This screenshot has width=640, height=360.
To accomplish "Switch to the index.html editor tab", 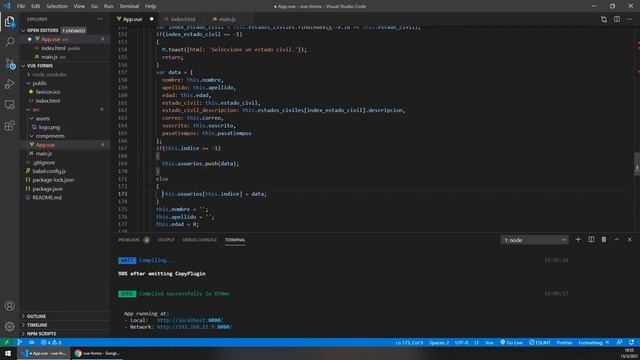I will click(182, 19).
